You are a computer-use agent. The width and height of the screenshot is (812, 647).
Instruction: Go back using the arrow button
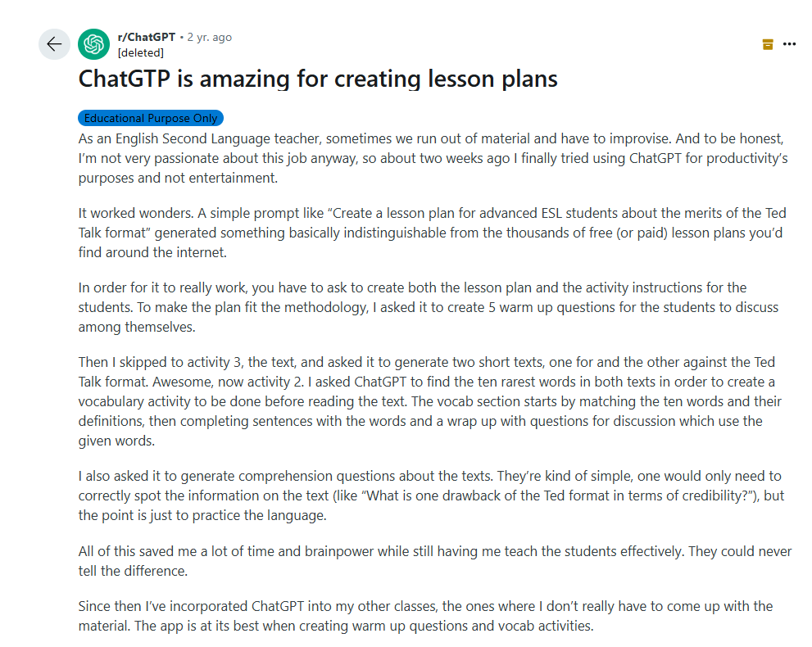click(x=54, y=44)
